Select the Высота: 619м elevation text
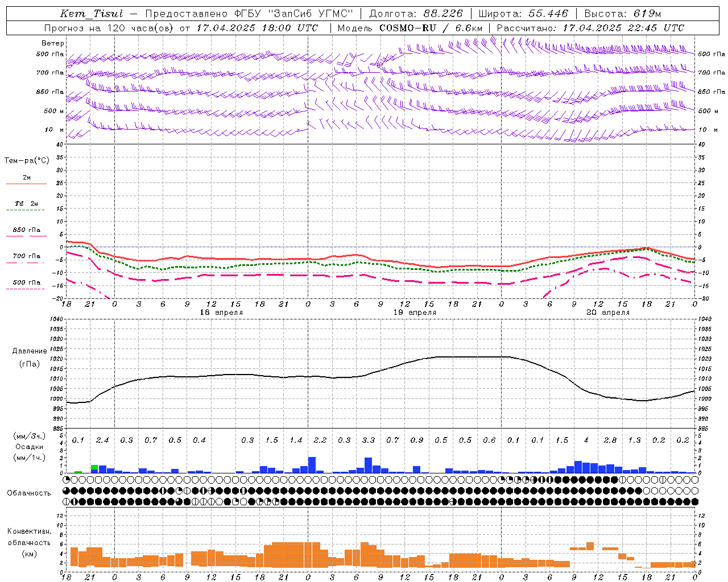The width and height of the screenshot is (728, 582). (623, 14)
